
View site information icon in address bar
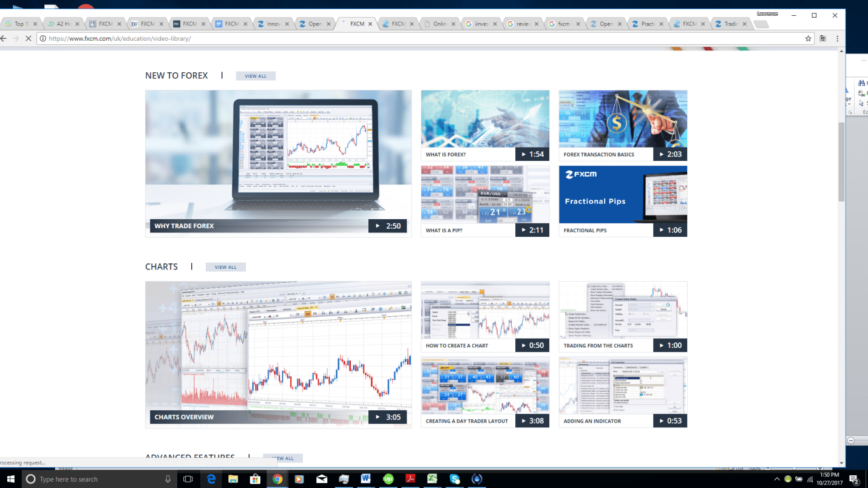(x=42, y=38)
